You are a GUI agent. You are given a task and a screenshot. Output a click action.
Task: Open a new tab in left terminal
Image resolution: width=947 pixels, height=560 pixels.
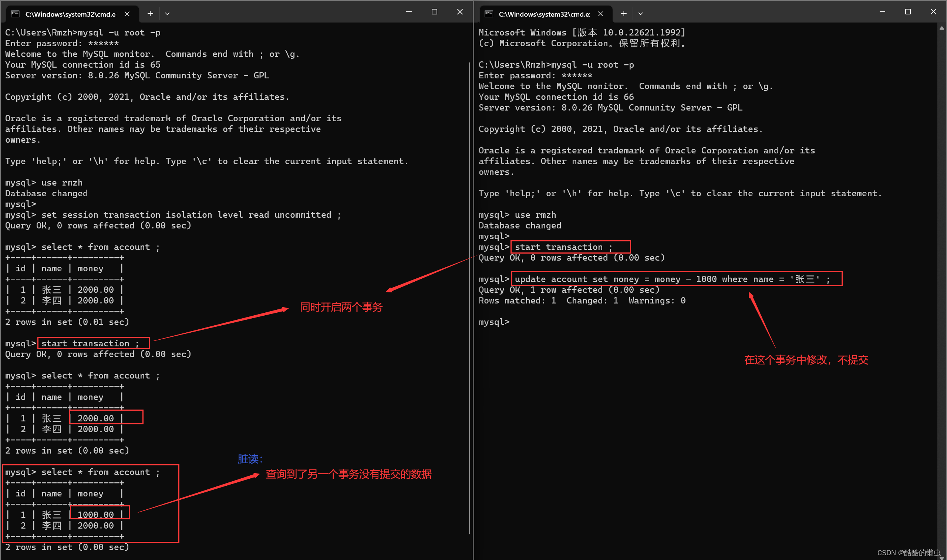click(x=150, y=14)
